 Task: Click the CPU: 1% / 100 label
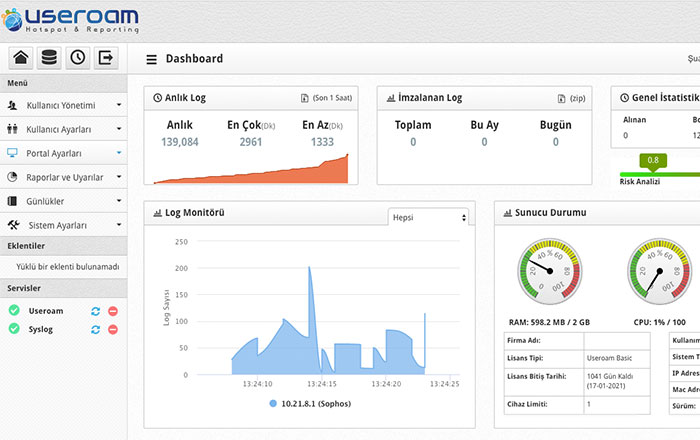pyautogui.click(x=659, y=322)
